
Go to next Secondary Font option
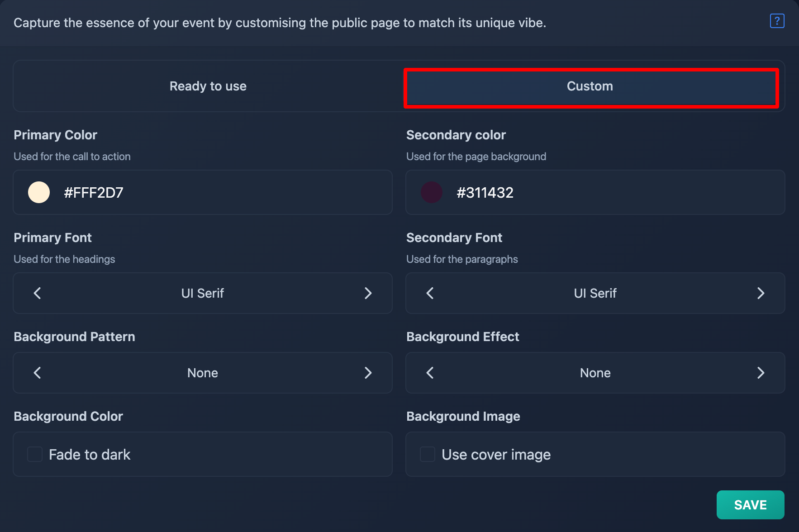click(761, 293)
